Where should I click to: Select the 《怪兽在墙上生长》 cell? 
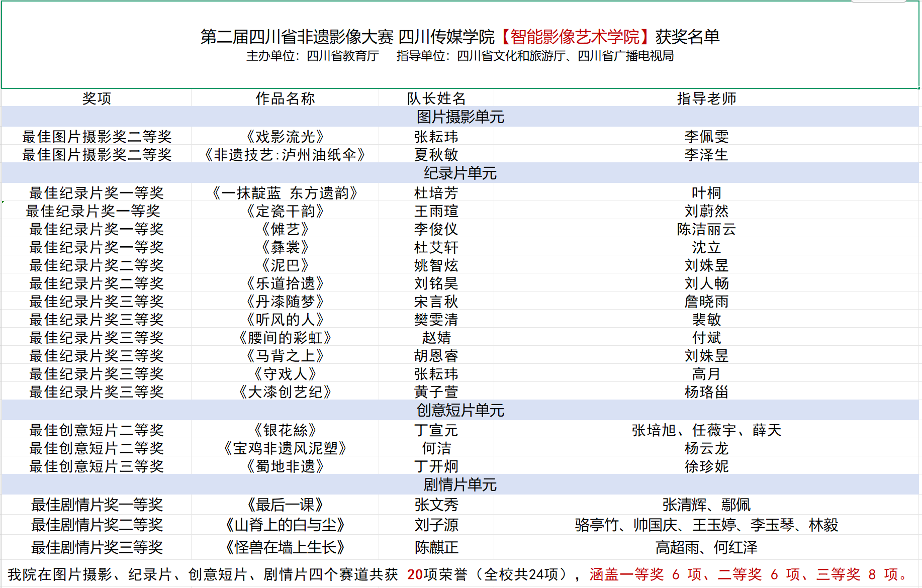coord(285,547)
